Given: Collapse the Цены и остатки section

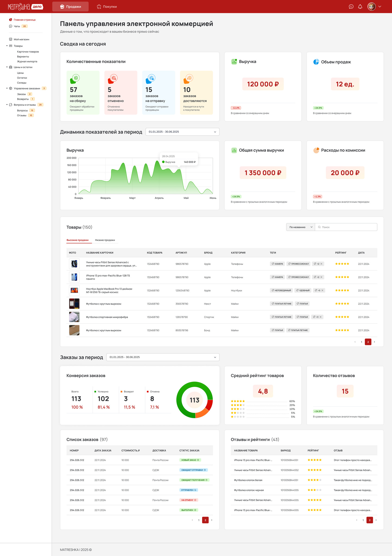Looking at the screenshot, I should pyautogui.click(x=7, y=67).
